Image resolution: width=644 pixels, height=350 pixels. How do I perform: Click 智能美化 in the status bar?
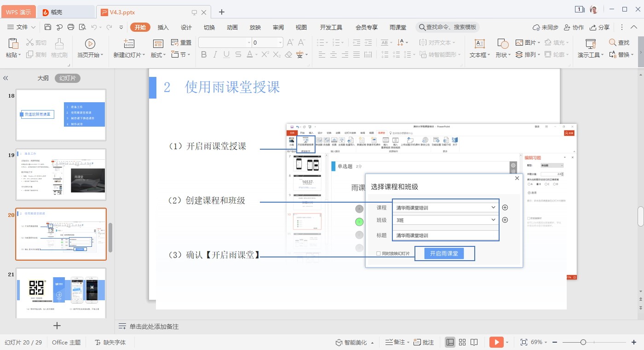pyautogui.click(x=354, y=342)
